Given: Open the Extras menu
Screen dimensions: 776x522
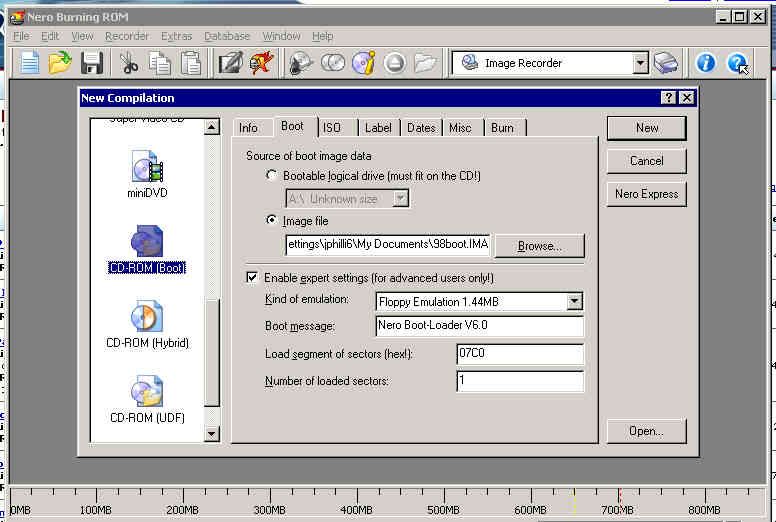Looking at the screenshot, I should tap(176, 36).
